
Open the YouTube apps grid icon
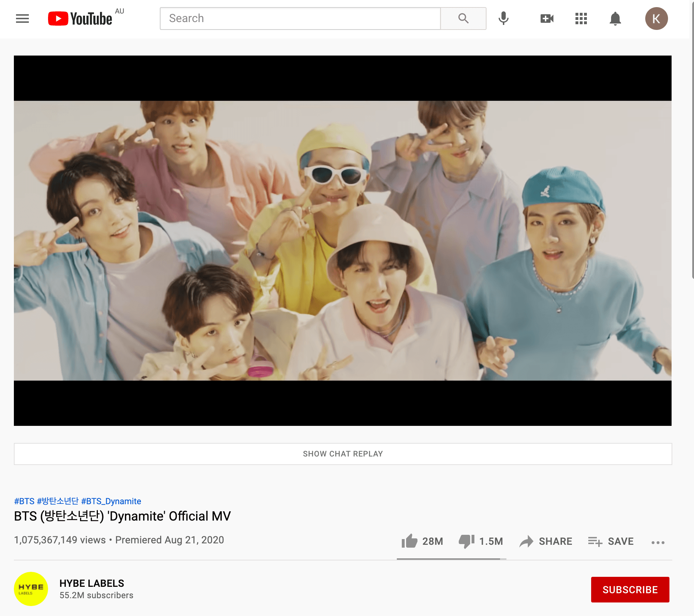point(581,19)
